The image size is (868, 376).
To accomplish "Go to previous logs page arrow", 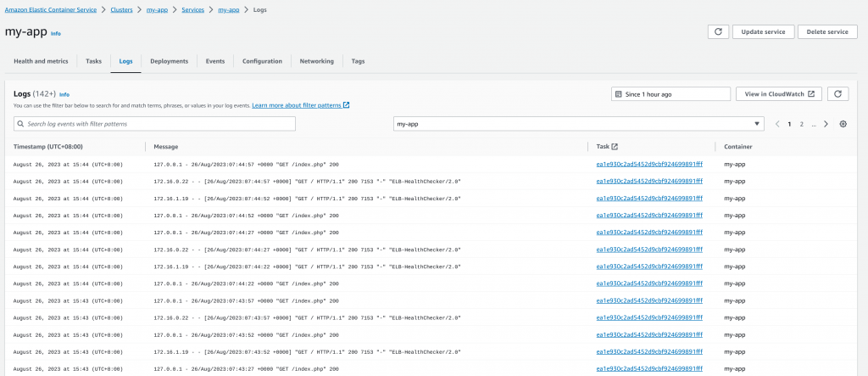I will click(x=778, y=124).
